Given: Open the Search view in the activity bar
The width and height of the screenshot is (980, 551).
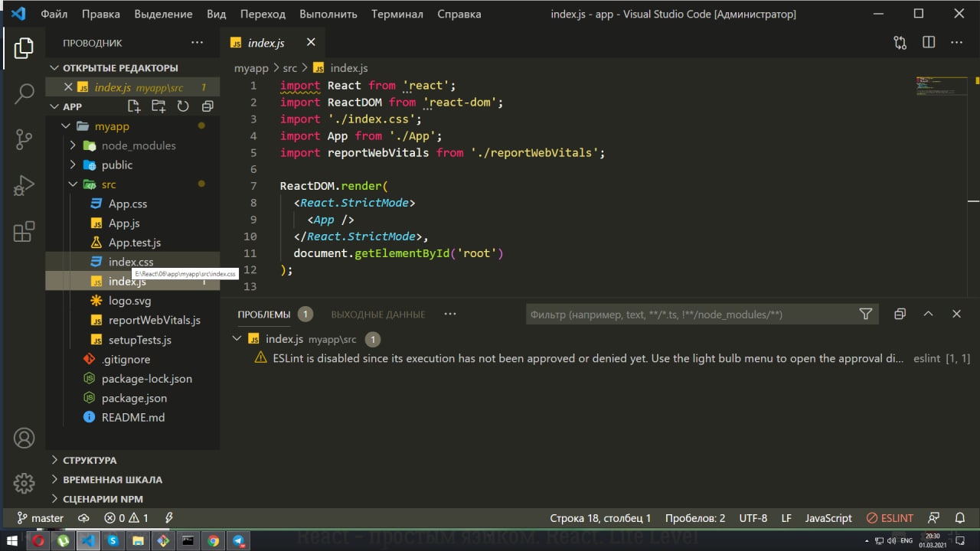Looking at the screenshot, I should coord(24,93).
